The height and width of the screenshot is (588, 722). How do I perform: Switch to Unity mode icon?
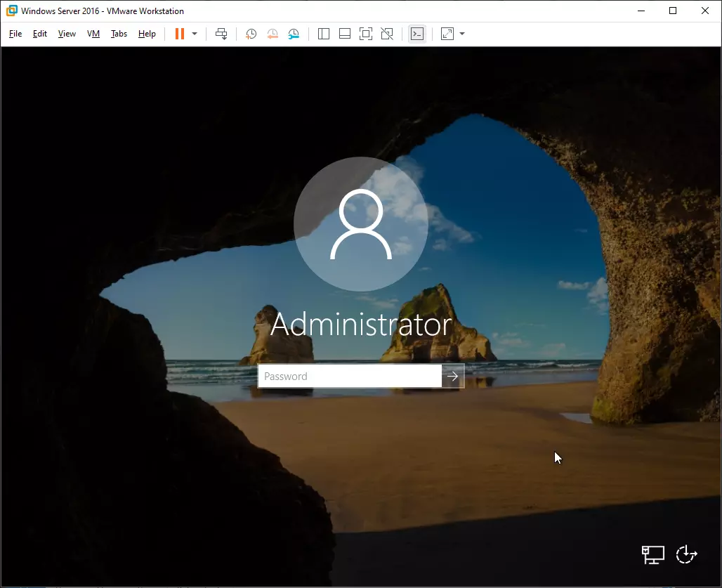click(x=387, y=34)
